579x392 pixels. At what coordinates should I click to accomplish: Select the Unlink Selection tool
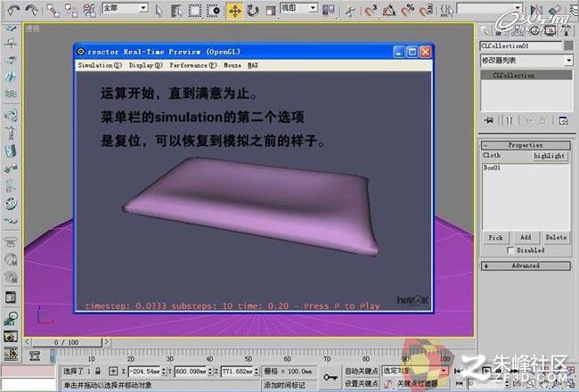tap(71, 10)
